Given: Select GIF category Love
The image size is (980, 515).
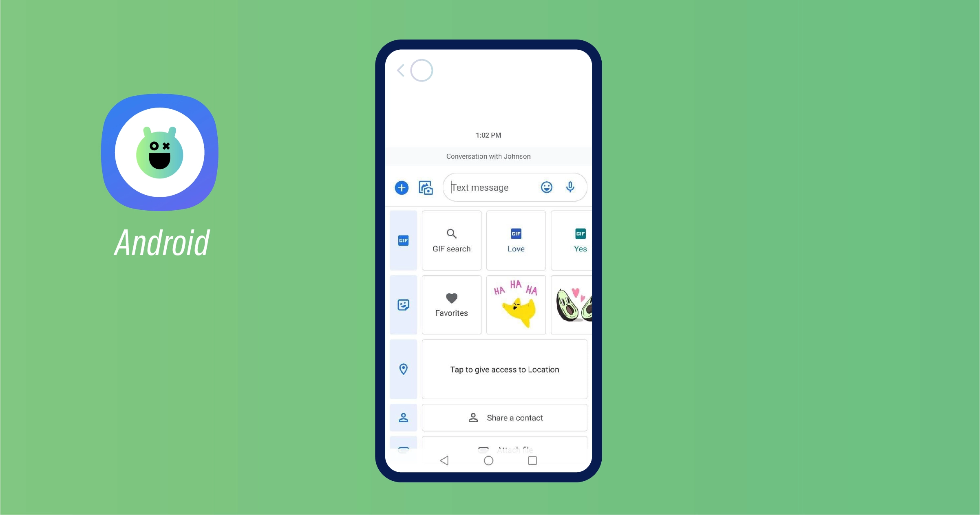Looking at the screenshot, I should (x=516, y=240).
